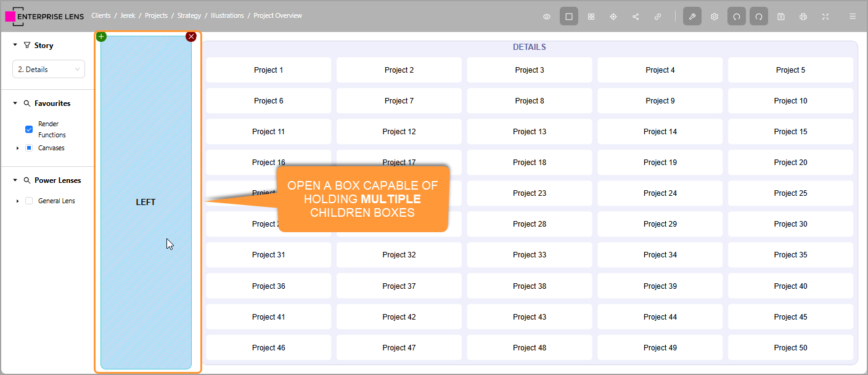Click the Project 48 box

[x=530, y=348]
